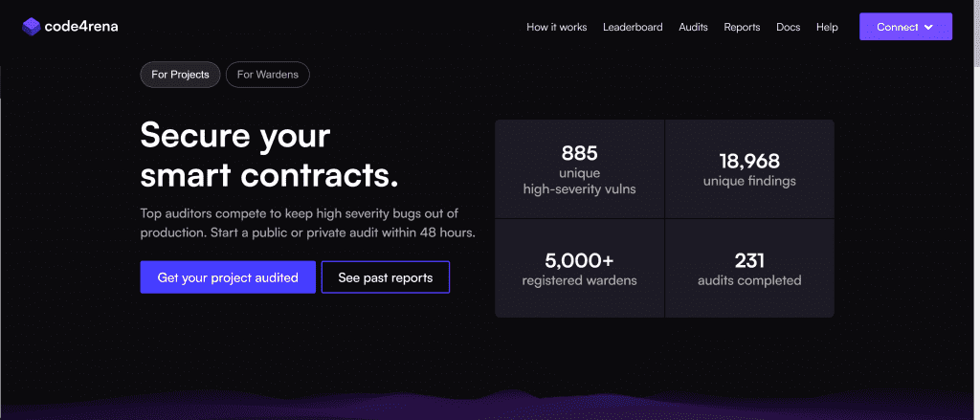Open the Leaderboard nav link
Viewport: 980px width, 420px height.
pos(633,28)
